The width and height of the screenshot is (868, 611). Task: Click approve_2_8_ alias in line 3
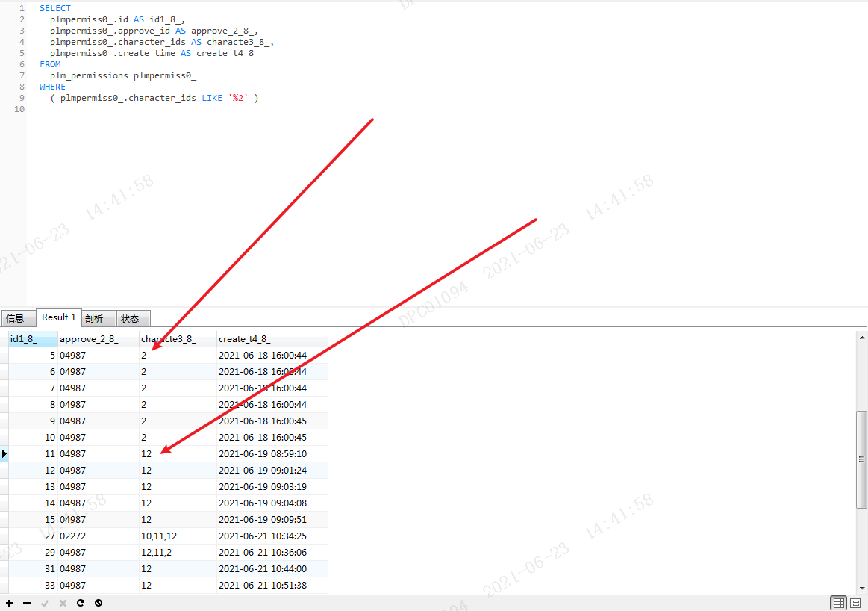(222, 31)
